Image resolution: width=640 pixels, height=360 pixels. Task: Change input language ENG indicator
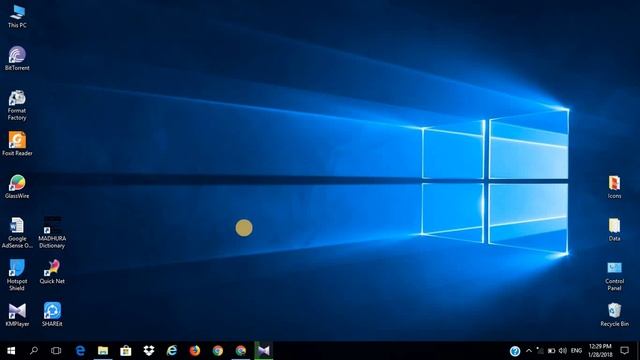click(x=576, y=351)
